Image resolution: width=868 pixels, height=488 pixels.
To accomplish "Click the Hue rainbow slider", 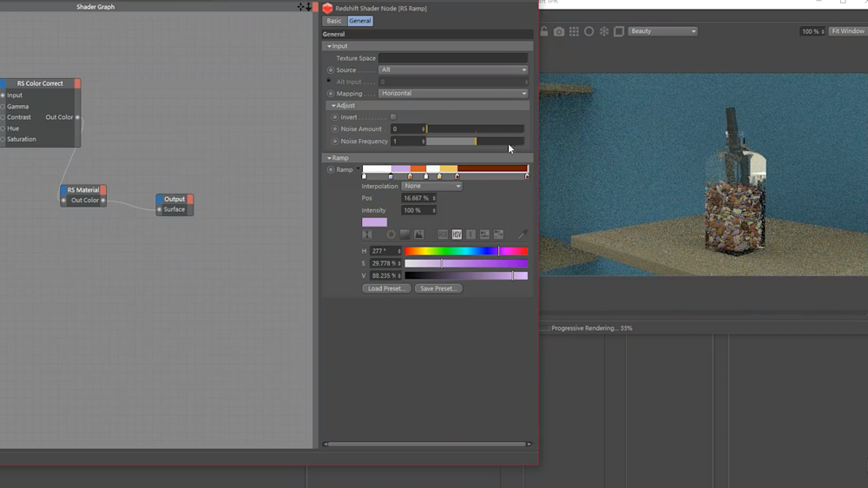I will click(x=466, y=252).
